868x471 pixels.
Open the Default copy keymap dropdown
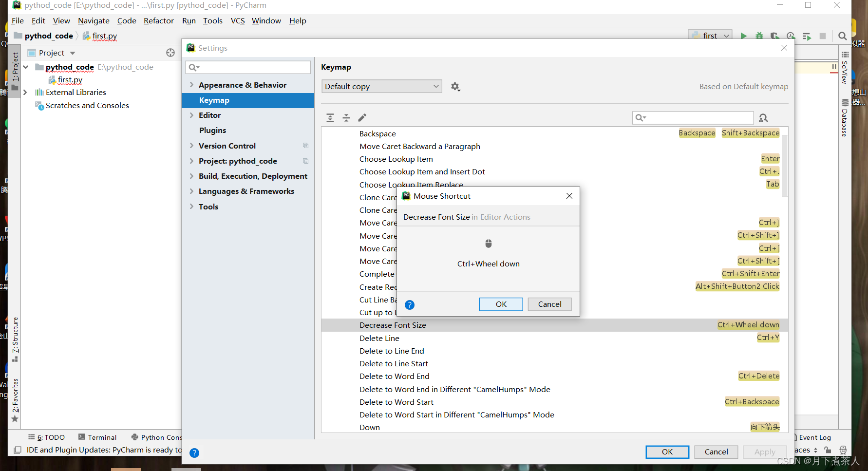click(x=382, y=86)
